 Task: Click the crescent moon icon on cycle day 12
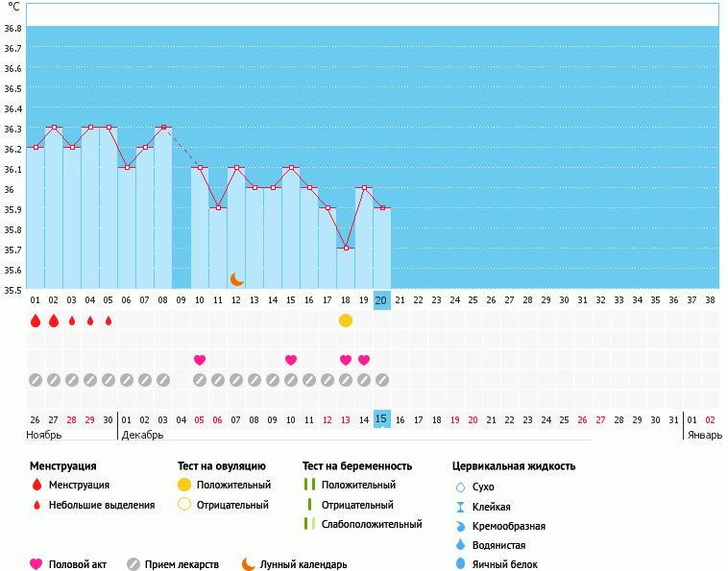236,279
